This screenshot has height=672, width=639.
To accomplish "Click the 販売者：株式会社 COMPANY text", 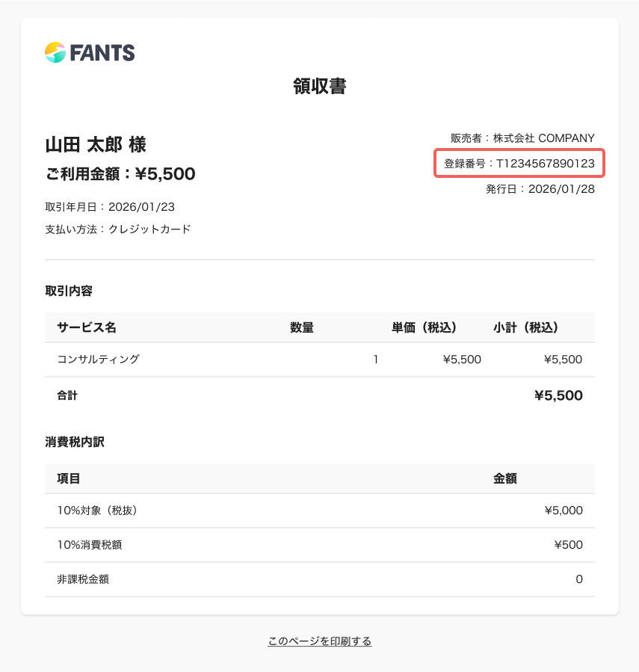I will coord(522,138).
